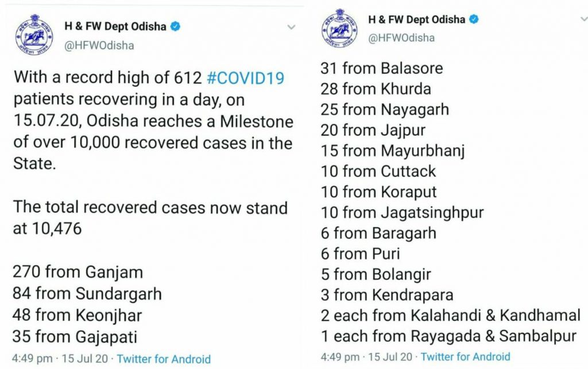Click the '270 from Ganjam' line
This screenshot has width=588, height=369.
(78, 273)
